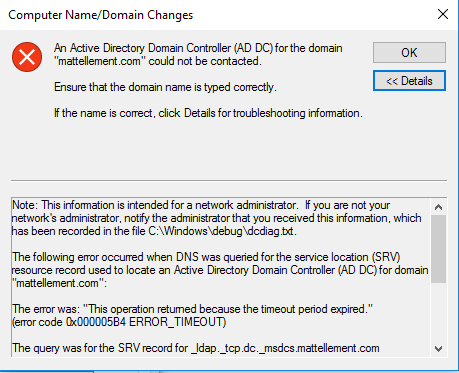The image size is (459, 373).
Task: Click the empty scrollbar track below the thumb
Action: tap(438, 312)
